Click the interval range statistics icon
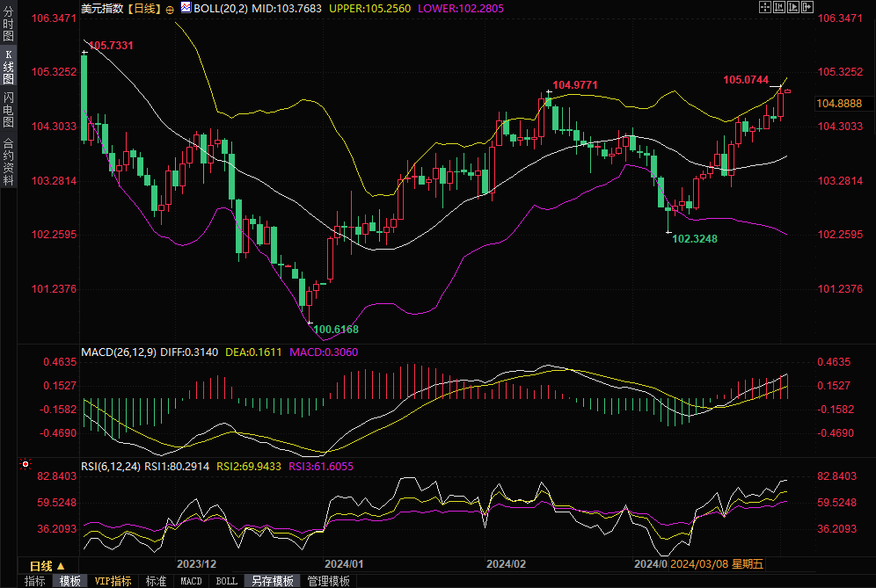876x588 pixels. 778,7
